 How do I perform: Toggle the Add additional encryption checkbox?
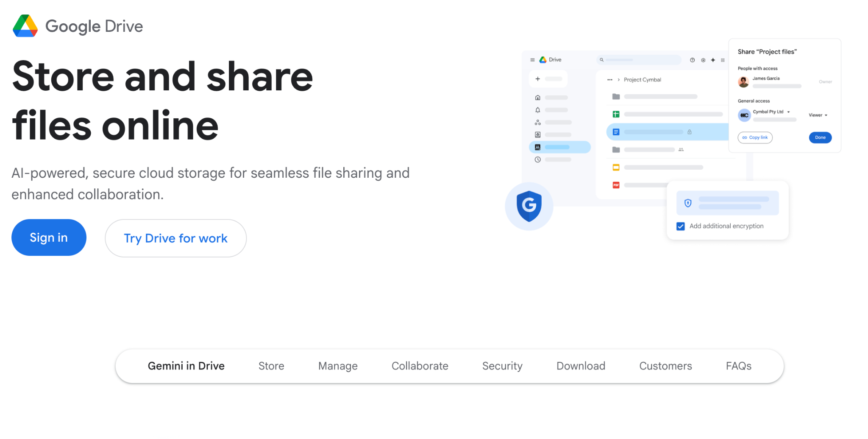tap(681, 226)
